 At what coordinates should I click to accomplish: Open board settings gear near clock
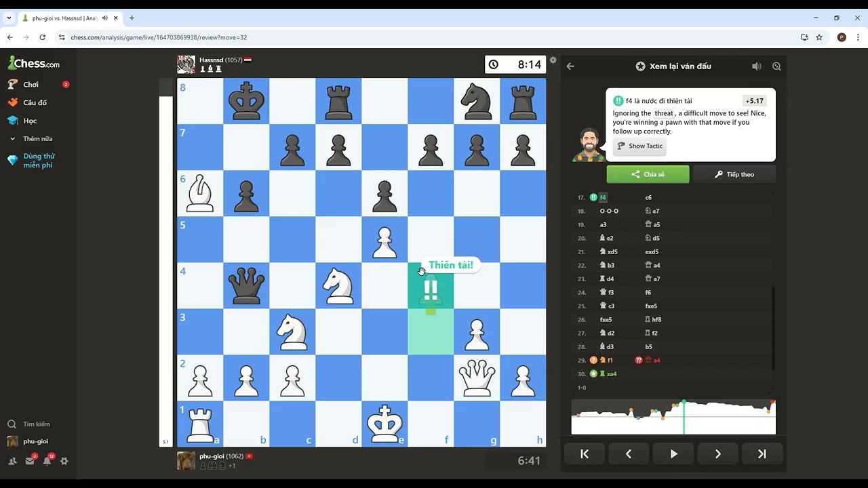[553, 60]
